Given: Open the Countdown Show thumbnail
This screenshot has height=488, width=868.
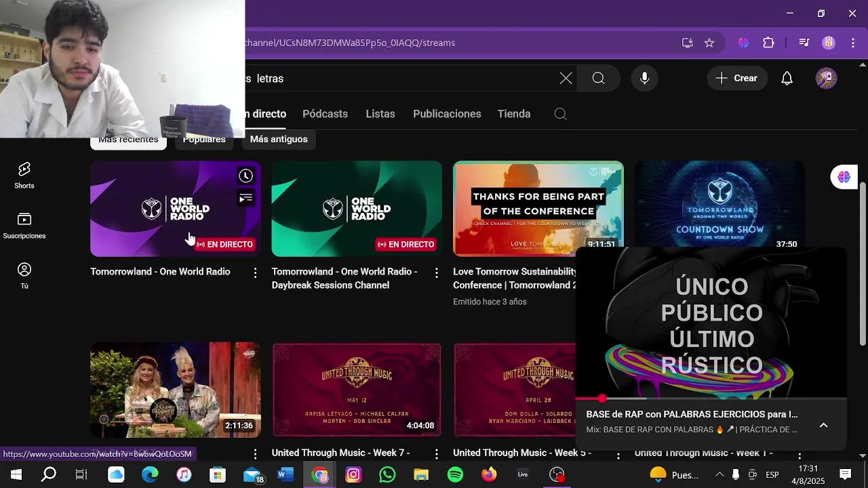Looking at the screenshot, I should pos(719,204).
